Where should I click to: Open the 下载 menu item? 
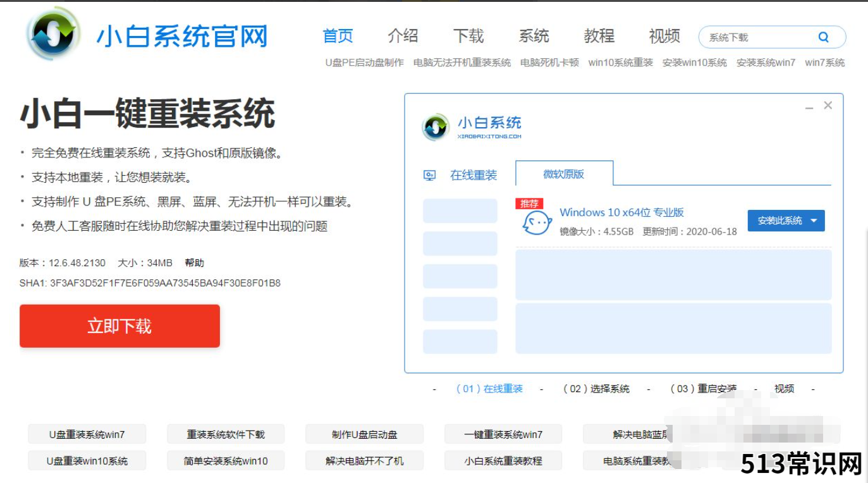click(468, 36)
